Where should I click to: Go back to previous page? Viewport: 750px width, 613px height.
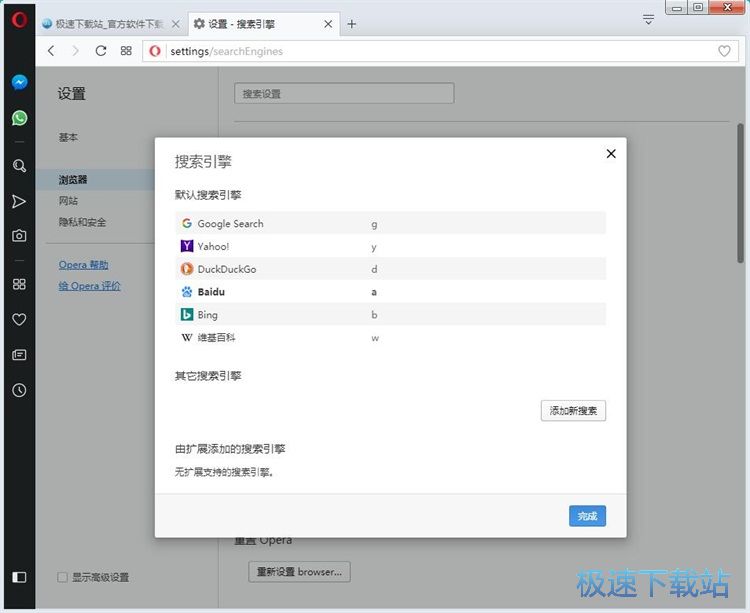51,51
